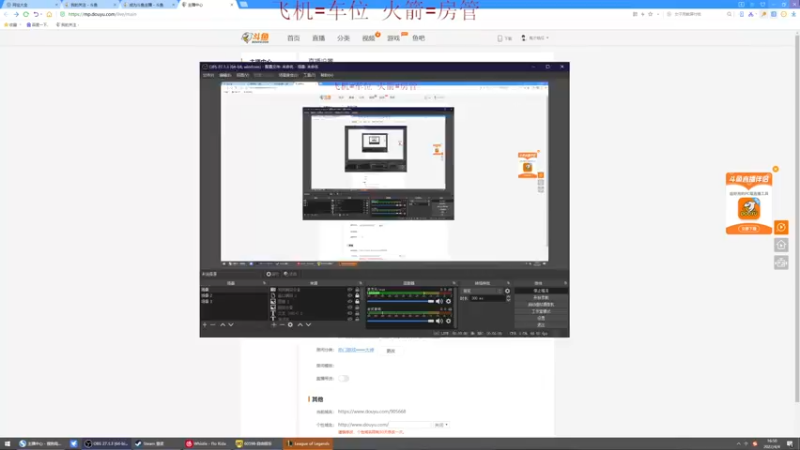800x450 pixels.
Task: Toggle lock on the fourth source
Action: (357, 308)
